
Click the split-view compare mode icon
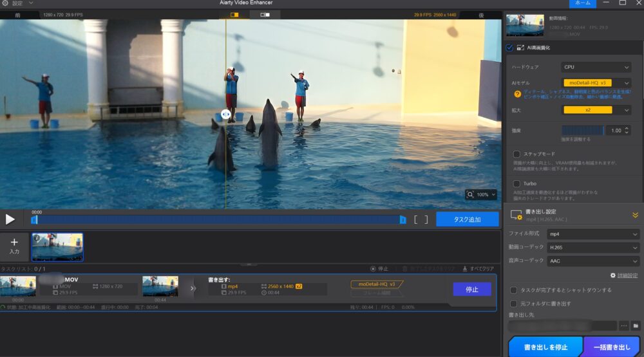click(234, 14)
